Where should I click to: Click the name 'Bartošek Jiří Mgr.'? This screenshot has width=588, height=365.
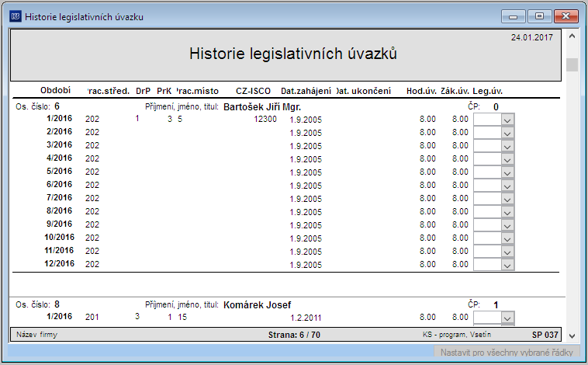coord(262,107)
